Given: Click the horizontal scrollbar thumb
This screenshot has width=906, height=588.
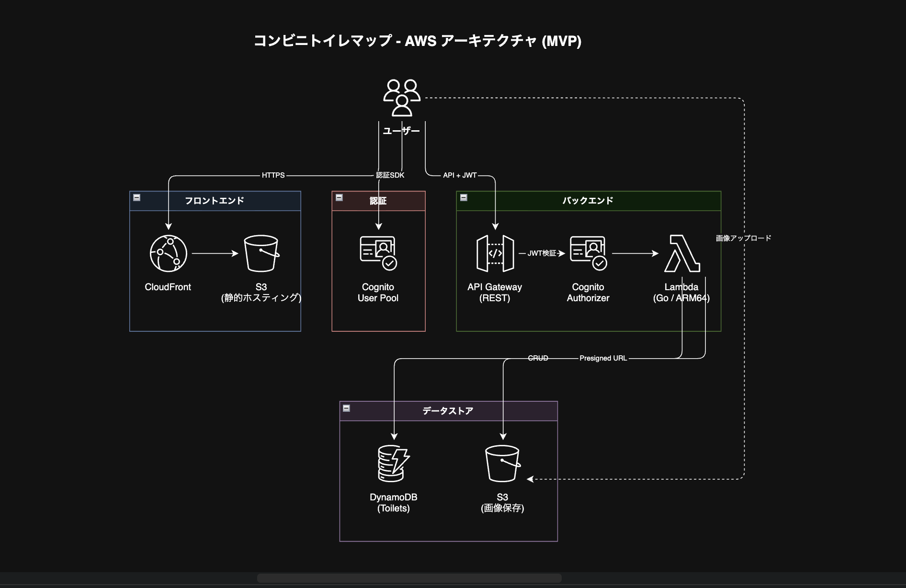Looking at the screenshot, I should [x=409, y=578].
